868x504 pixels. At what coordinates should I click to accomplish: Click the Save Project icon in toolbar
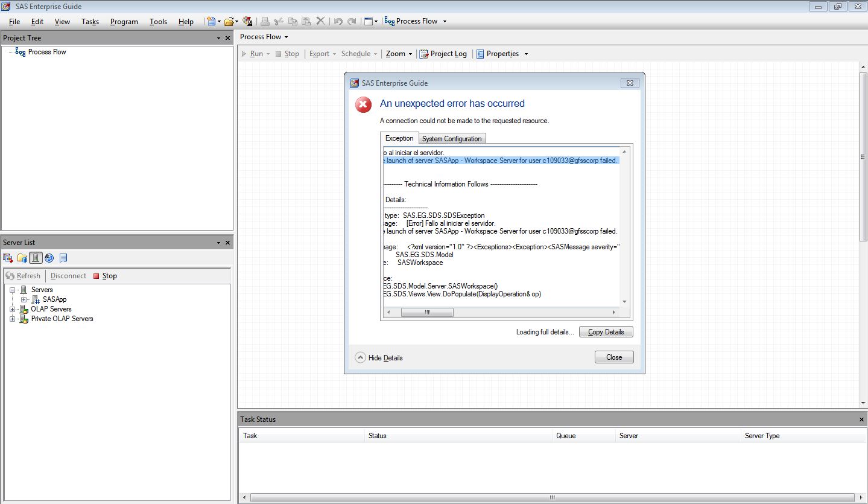(x=247, y=21)
